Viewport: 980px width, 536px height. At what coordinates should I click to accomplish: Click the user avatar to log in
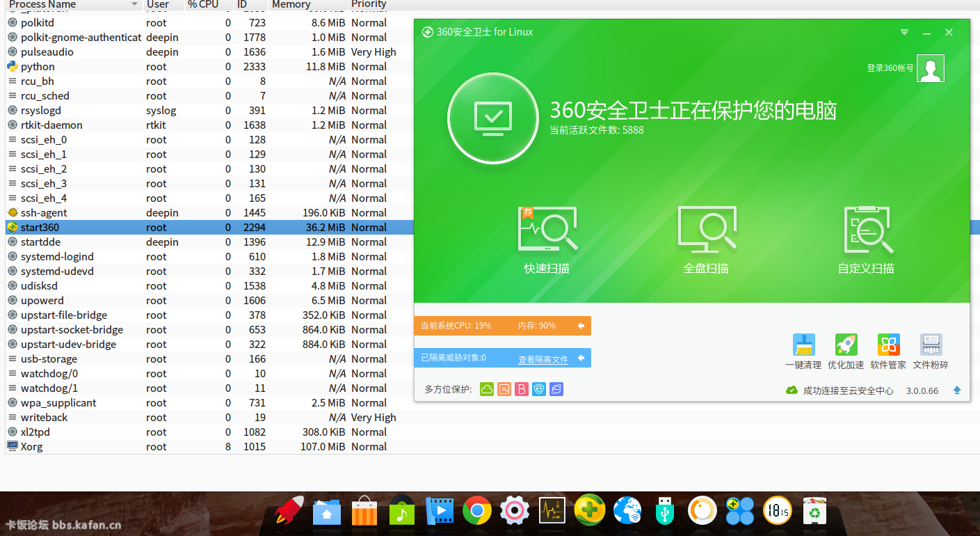coord(931,68)
